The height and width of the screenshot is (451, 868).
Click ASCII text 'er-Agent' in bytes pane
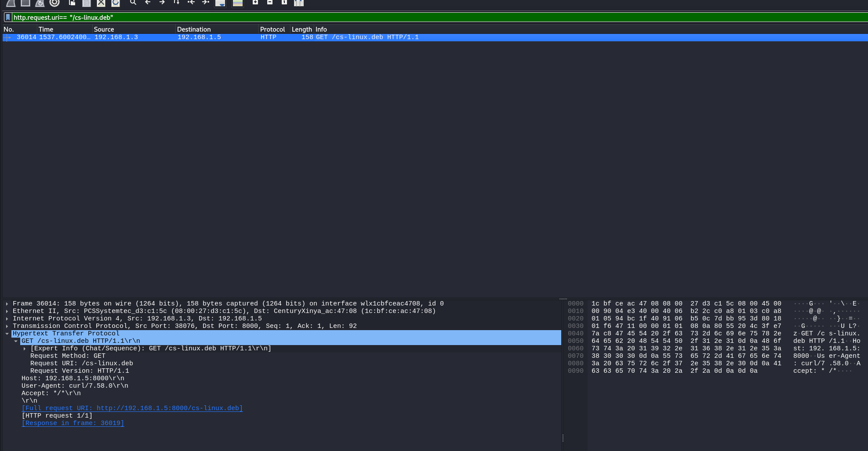click(844, 356)
